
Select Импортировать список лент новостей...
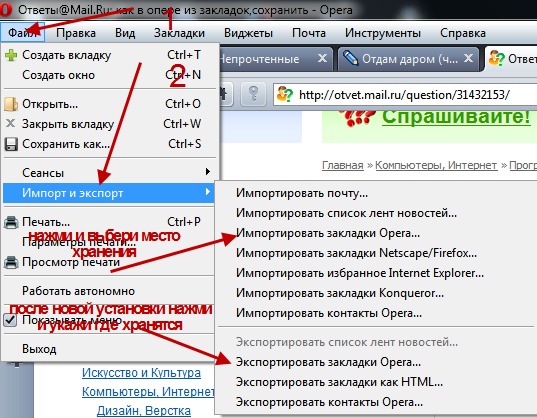[x=375, y=213]
